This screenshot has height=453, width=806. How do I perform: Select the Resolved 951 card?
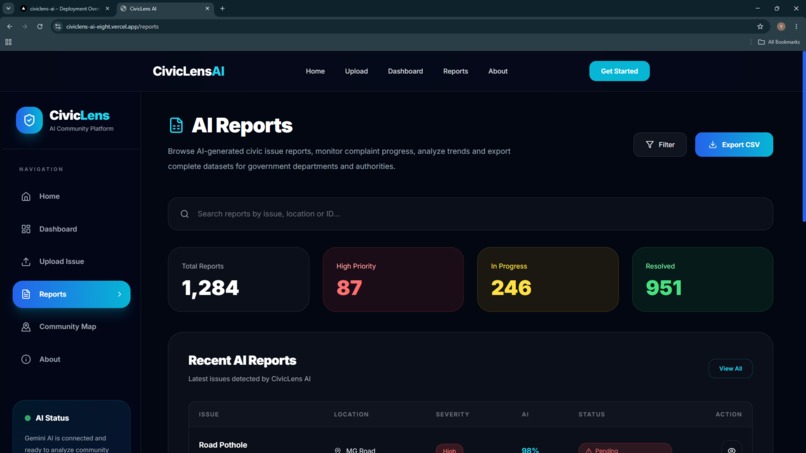point(702,279)
